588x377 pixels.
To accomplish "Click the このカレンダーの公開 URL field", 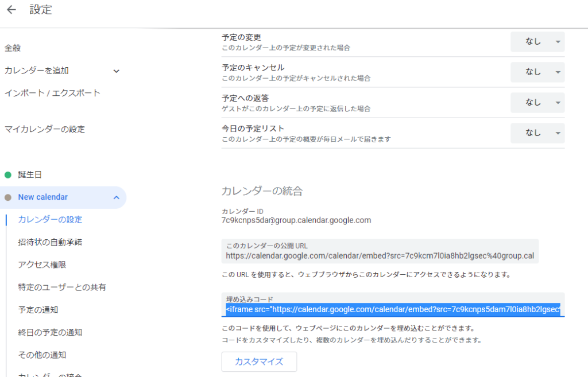I will pyautogui.click(x=380, y=256).
